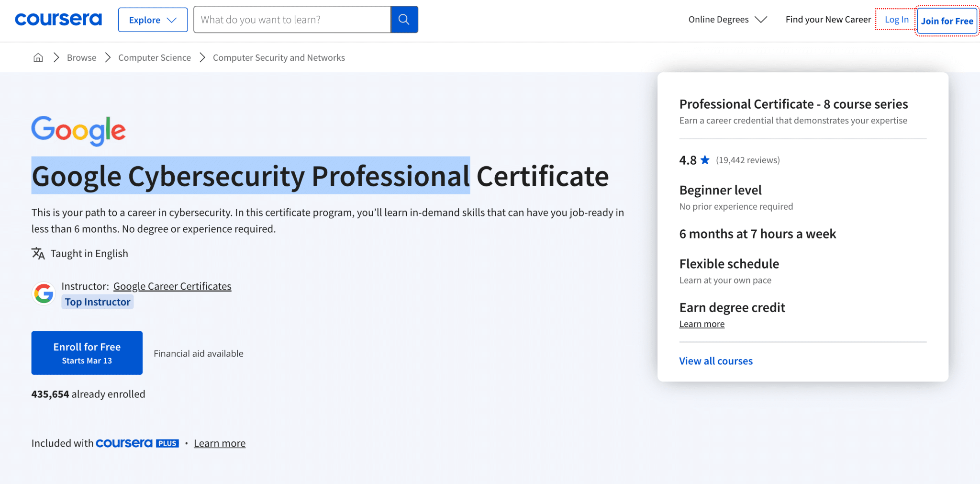Click View all courses
The image size is (980, 484).
point(716,360)
